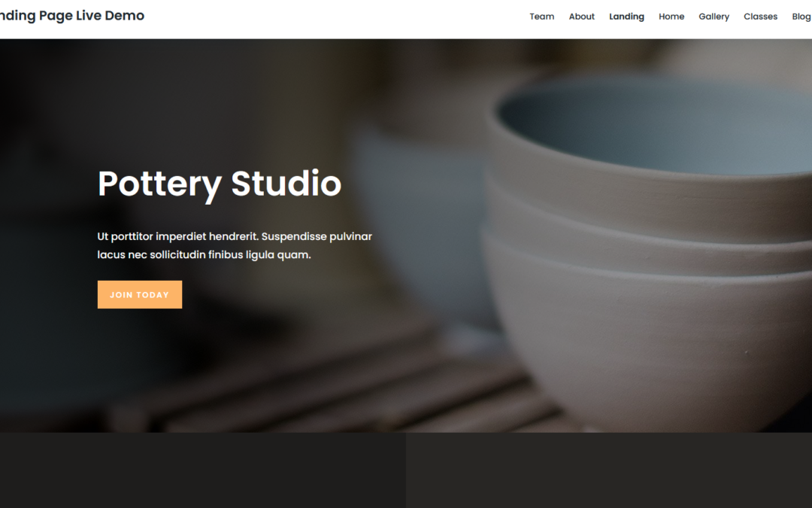This screenshot has height=508, width=812.
Task: Click the lighter right panel below hero
Action: [x=609, y=470]
